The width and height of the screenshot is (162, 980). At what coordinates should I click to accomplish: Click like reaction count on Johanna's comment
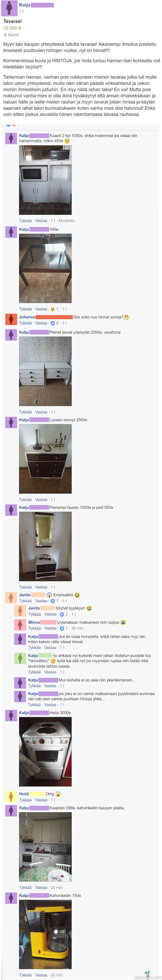[55, 323]
